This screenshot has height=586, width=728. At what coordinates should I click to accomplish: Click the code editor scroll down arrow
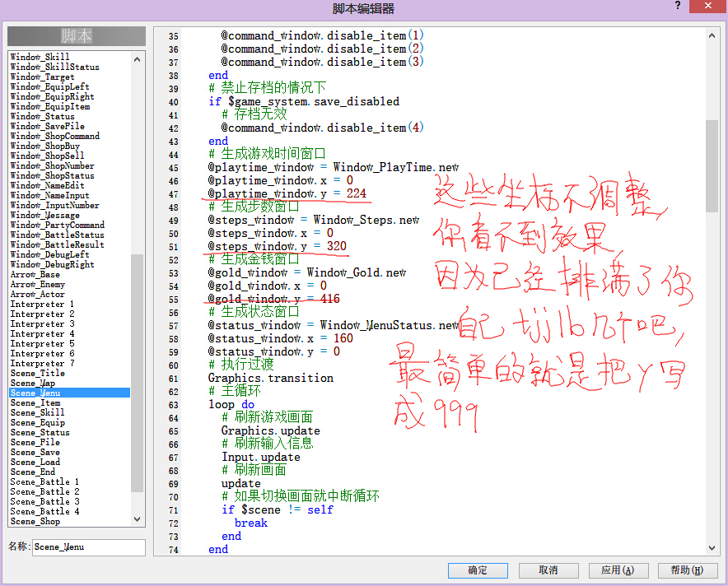(x=712, y=548)
